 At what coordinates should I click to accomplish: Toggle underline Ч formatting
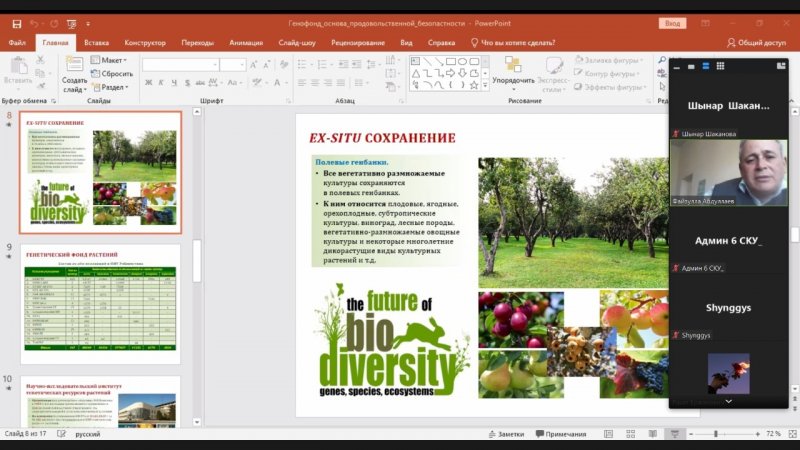[174, 83]
